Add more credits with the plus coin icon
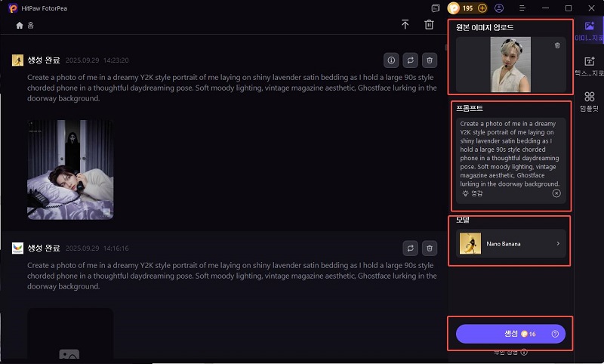This screenshot has width=604, height=364. point(482,8)
